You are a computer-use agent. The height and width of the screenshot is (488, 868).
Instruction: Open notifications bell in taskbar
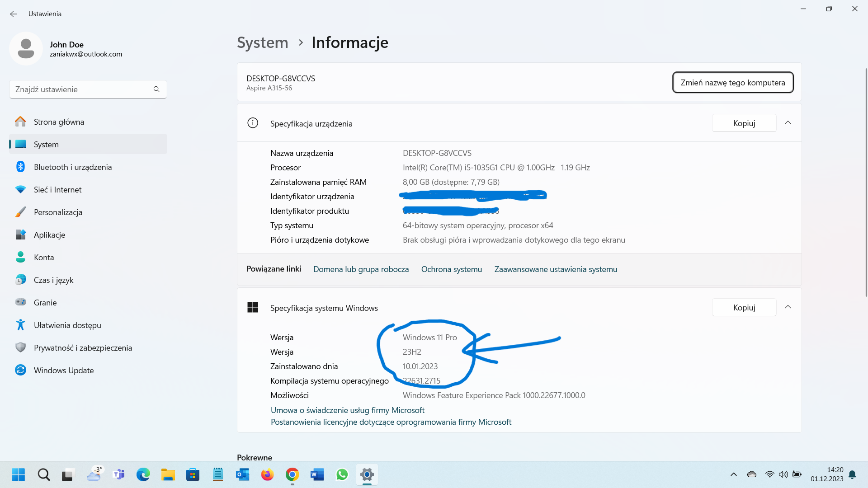[852, 474]
